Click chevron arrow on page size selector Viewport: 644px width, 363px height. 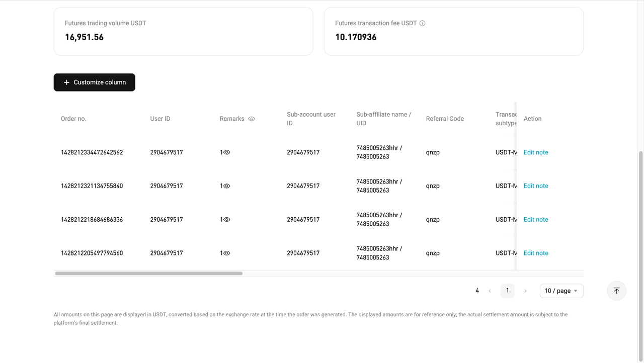coord(576,291)
